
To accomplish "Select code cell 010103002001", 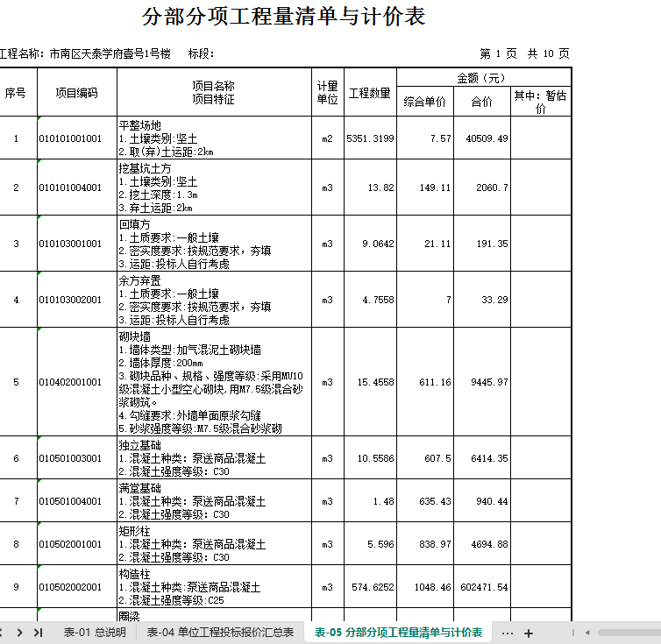I will pyautogui.click(x=77, y=300).
